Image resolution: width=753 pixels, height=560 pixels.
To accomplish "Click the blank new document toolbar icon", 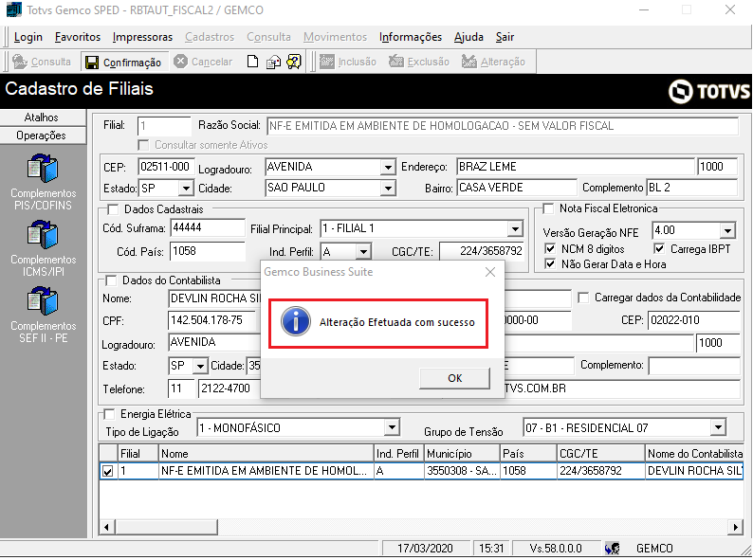I will 252,62.
